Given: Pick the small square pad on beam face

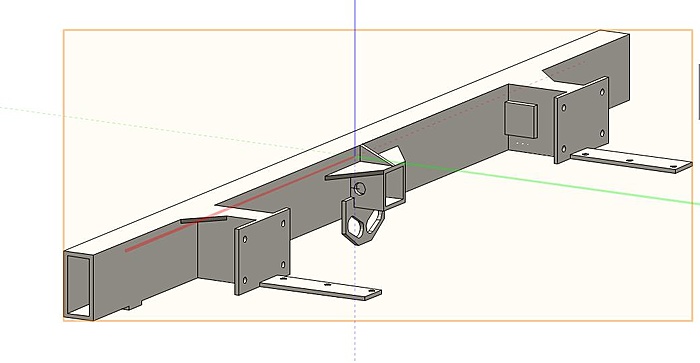Looking at the screenshot, I should pos(521,119).
